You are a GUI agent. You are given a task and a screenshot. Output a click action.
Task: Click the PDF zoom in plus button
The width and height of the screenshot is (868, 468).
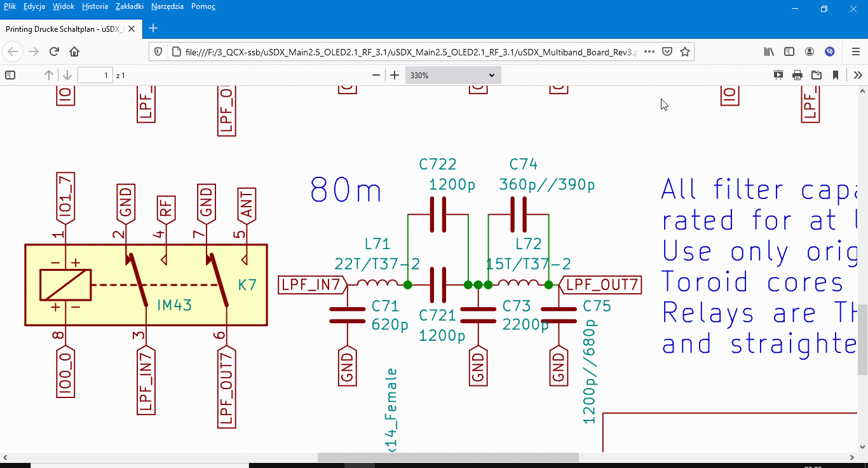(x=395, y=75)
